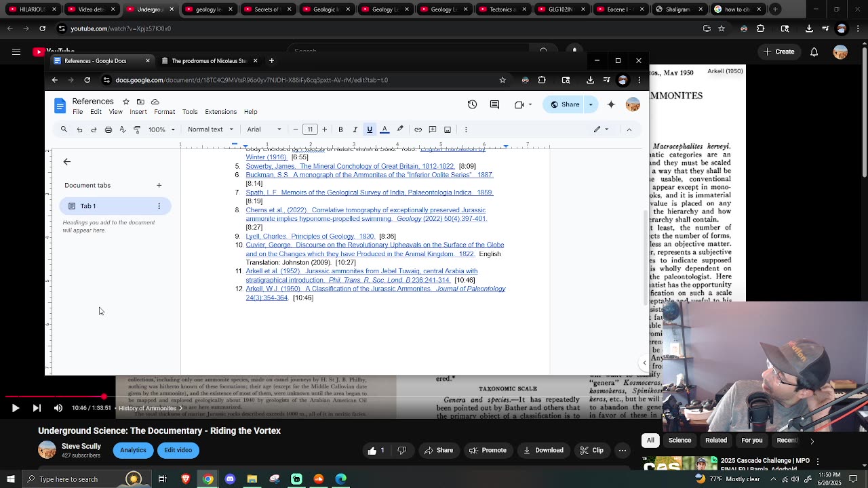Click the move to folder icon
The width and height of the screenshot is (868, 488).
coord(140,102)
